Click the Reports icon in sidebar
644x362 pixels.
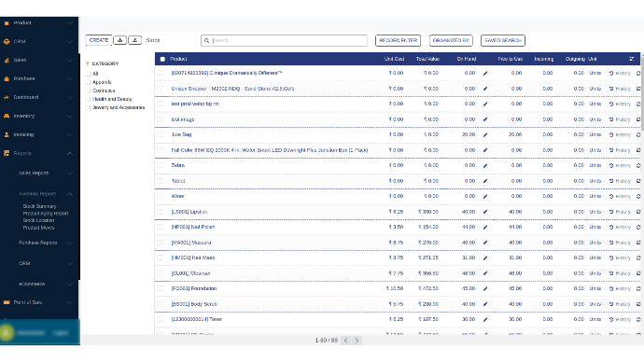(7, 154)
